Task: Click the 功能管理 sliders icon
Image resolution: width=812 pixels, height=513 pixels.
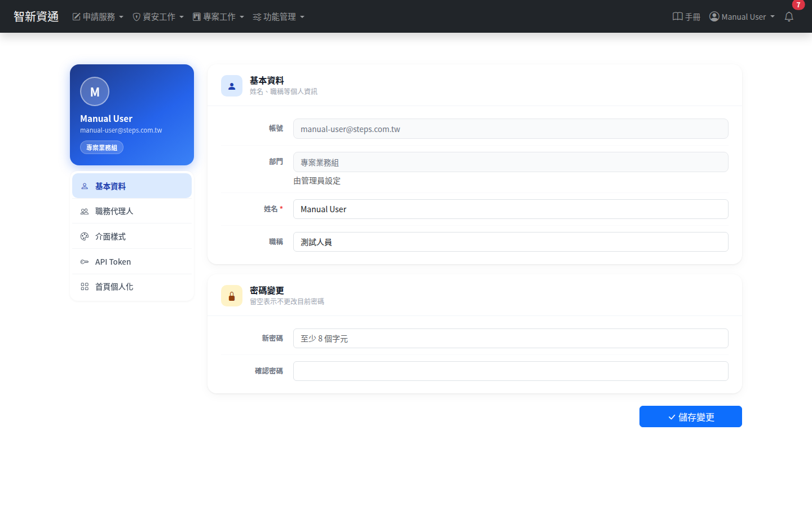Action: point(257,17)
